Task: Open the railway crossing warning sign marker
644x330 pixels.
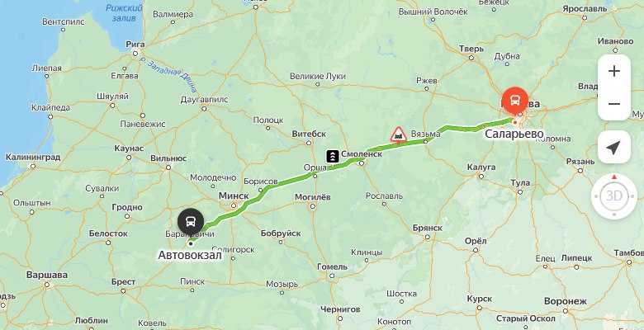Action: pos(399,135)
